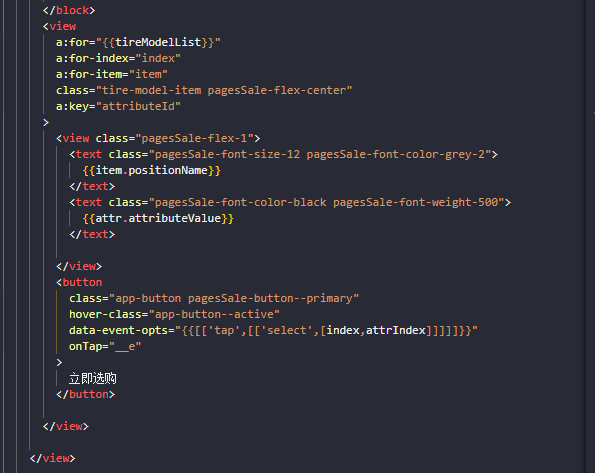
Task: Click the app-button pagesSale-button--primary string
Action: tap(234, 298)
